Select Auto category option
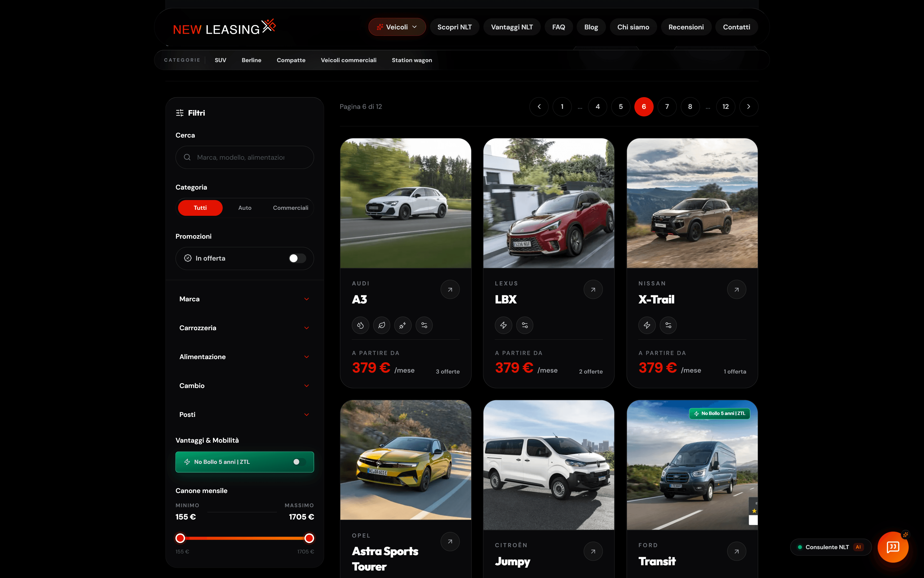The width and height of the screenshot is (924, 578). click(245, 208)
